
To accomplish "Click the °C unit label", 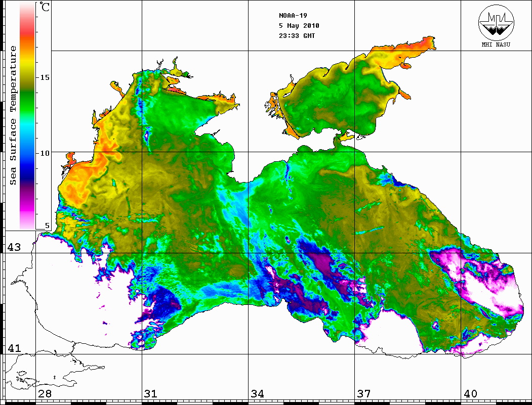I will point(45,7).
